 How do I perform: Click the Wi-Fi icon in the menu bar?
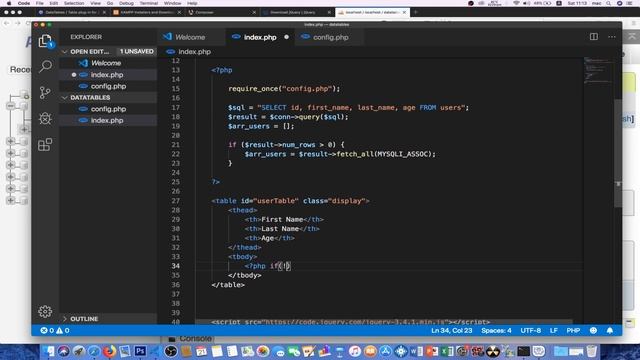coord(516,3)
